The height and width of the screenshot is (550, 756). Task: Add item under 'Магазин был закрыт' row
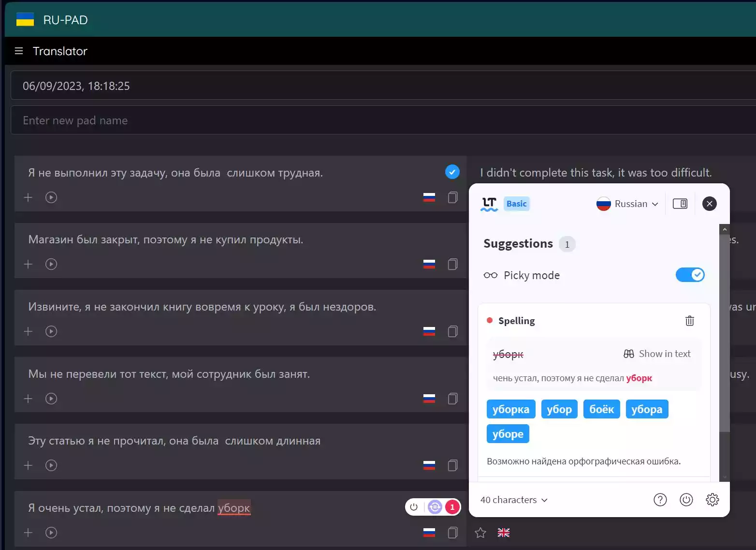[x=28, y=264]
